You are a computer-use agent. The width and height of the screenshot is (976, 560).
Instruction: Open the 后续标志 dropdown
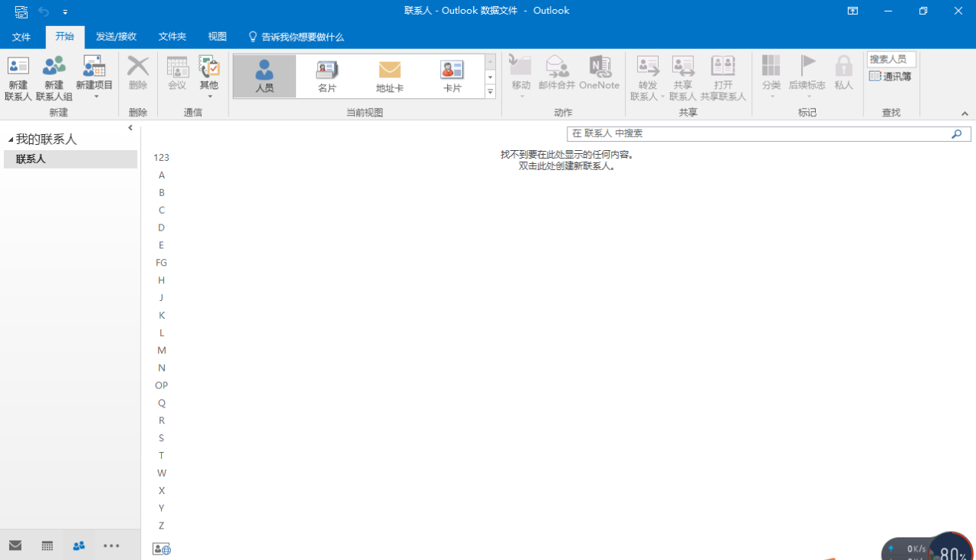point(807,77)
